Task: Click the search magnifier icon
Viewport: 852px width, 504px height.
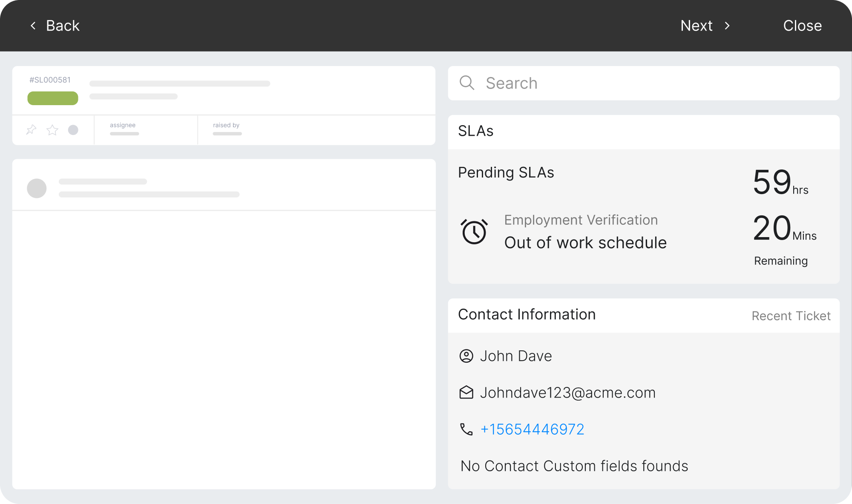Action: point(467,83)
